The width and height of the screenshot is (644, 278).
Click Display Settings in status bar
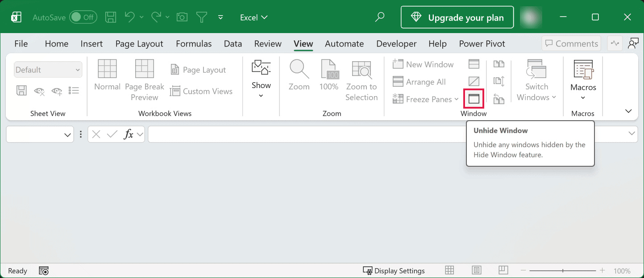(x=394, y=271)
